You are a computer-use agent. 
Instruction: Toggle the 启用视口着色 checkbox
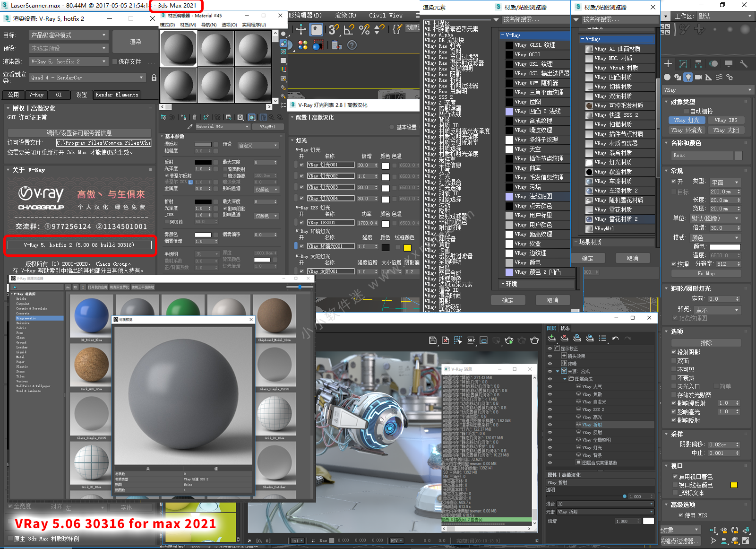(675, 477)
